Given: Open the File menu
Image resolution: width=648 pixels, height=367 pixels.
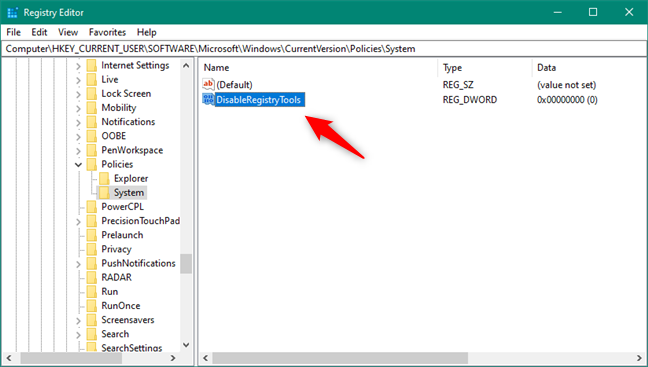Looking at the screenshot, I should coord(13,32).
